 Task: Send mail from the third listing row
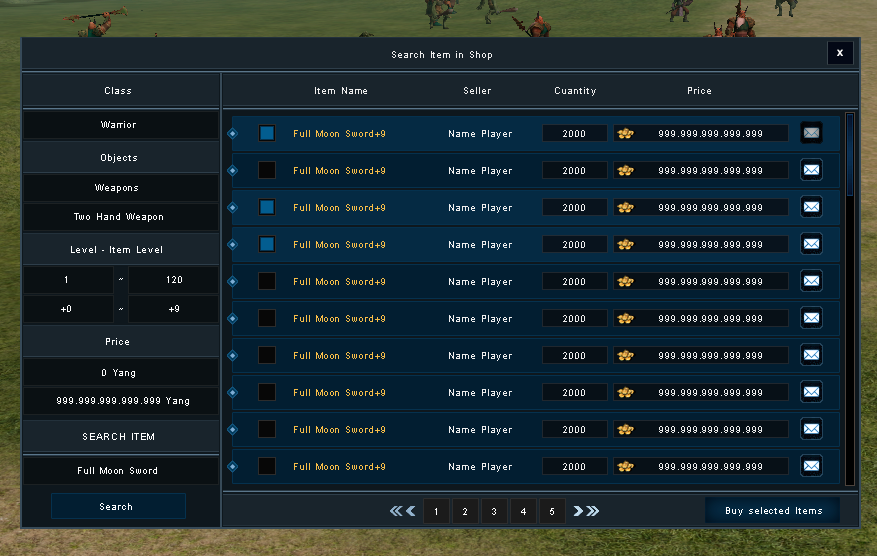pos(811,207)
